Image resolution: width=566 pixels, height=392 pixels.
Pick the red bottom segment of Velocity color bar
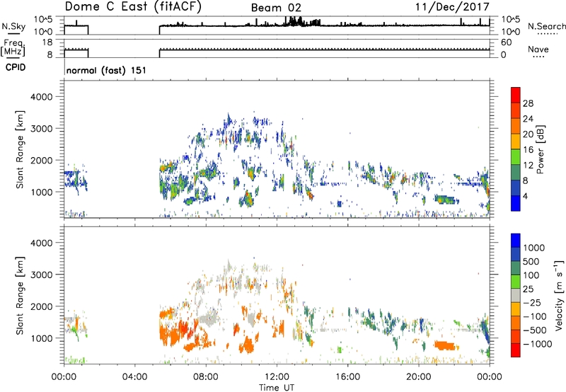(516, 350)
